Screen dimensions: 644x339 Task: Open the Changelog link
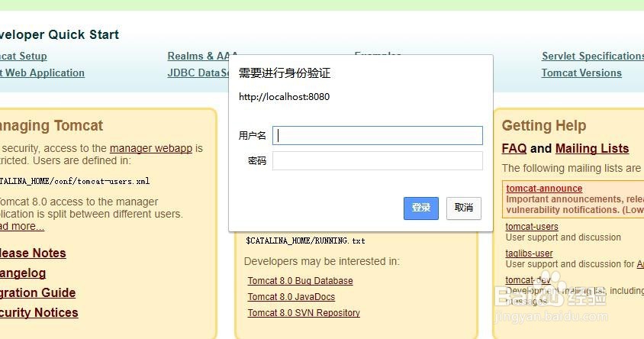[23, 273]
